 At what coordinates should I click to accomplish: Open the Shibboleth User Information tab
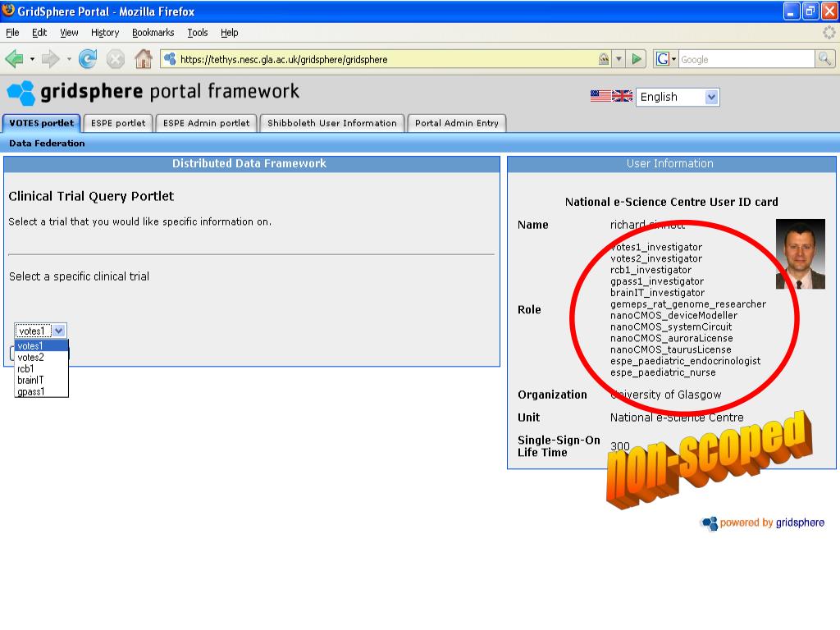[332, 123]
